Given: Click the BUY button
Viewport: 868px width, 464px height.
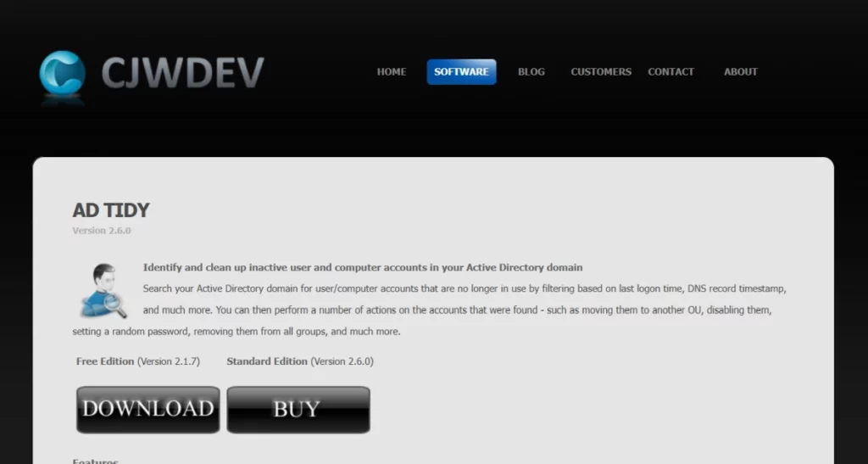Looking at the screenshot, I should (298, 410).
